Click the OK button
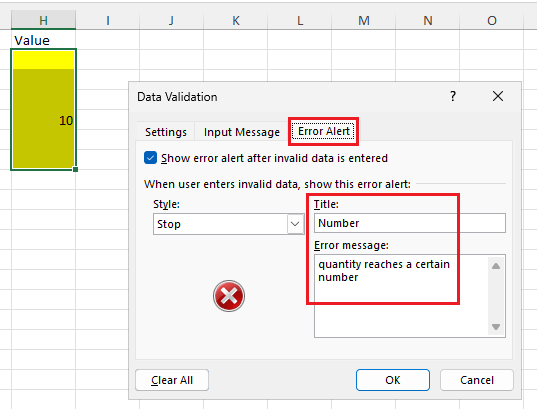This screenshot has height=409, width=537. point(392,380)
